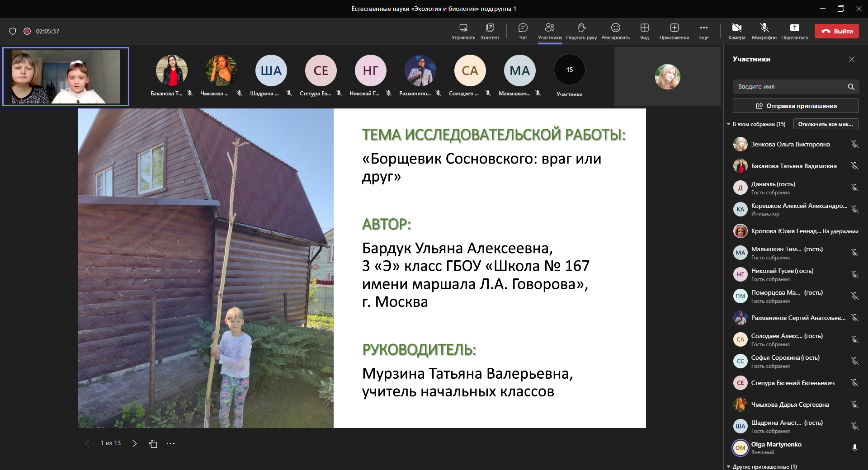This screenshot has width=868, height=470.
Task: Share your screen with Поделиться
Action: 794,31
